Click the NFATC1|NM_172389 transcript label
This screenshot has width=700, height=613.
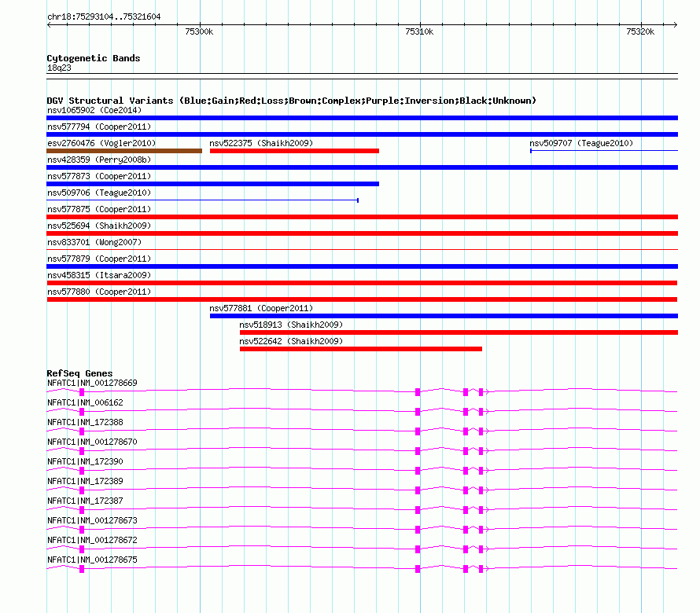[x=85, y=481]
